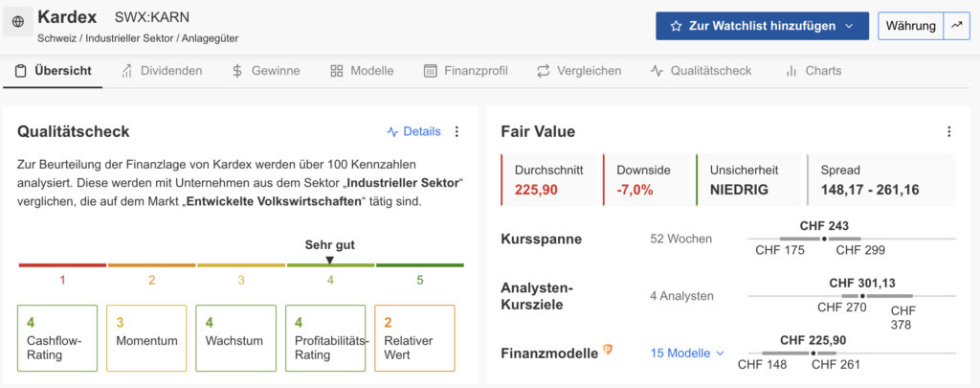The height and width of the screenshot is (388, 980).
Task: Click the pulse icon next to Details
Action: click(x=392, y=132)
